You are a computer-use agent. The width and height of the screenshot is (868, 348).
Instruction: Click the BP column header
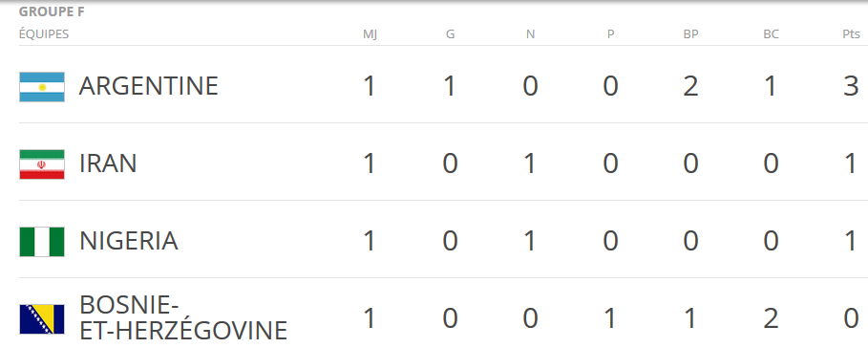[690, 34]
